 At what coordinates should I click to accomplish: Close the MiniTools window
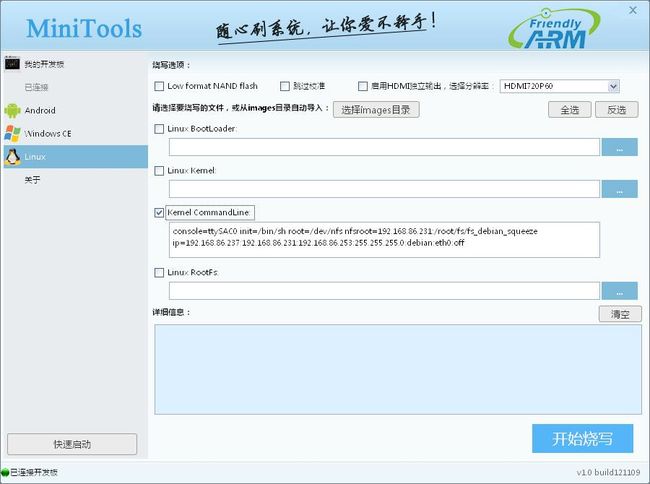pos(633,10)
